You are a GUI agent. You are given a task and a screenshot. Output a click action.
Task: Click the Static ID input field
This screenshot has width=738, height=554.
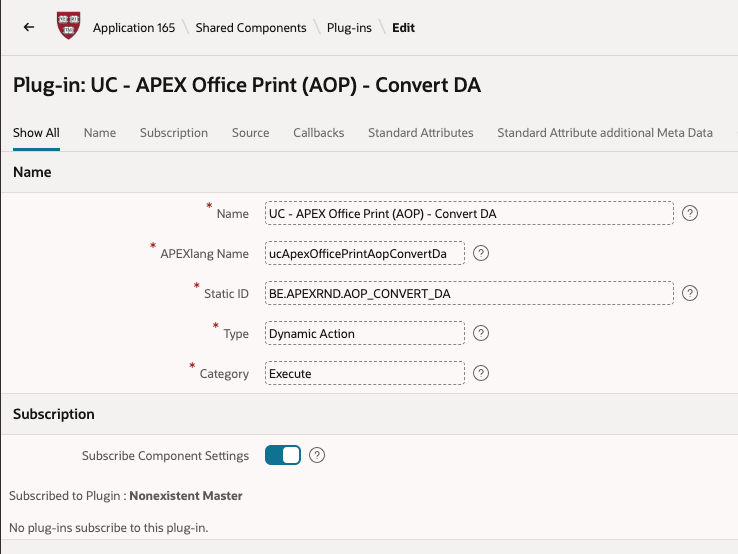[469, 293]
